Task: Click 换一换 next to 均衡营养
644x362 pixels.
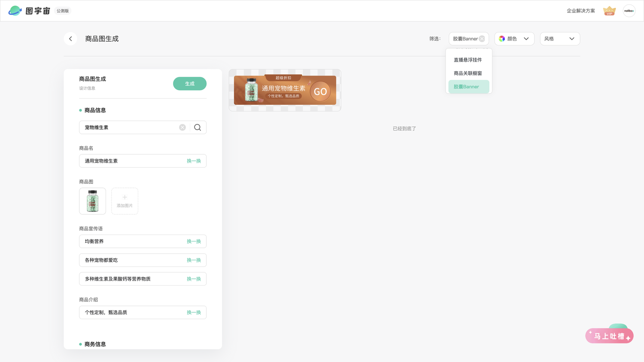Action: (x=194, y=241)
